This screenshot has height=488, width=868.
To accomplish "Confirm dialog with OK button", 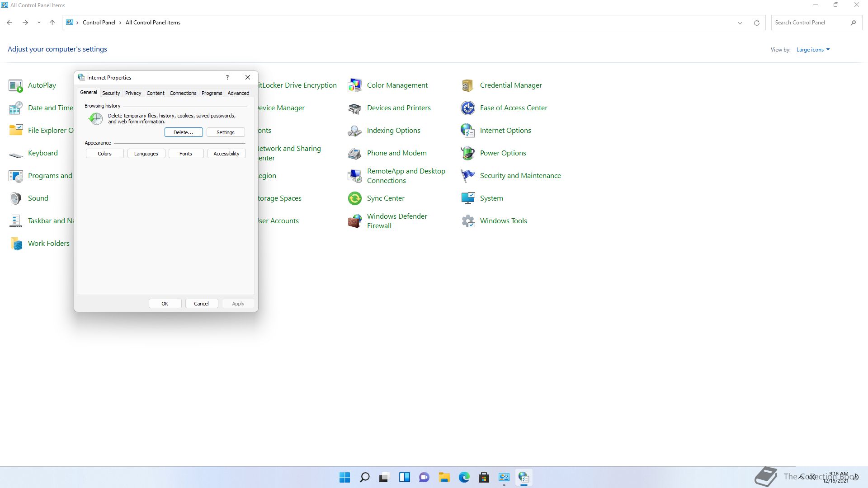I will pos(165,304).
